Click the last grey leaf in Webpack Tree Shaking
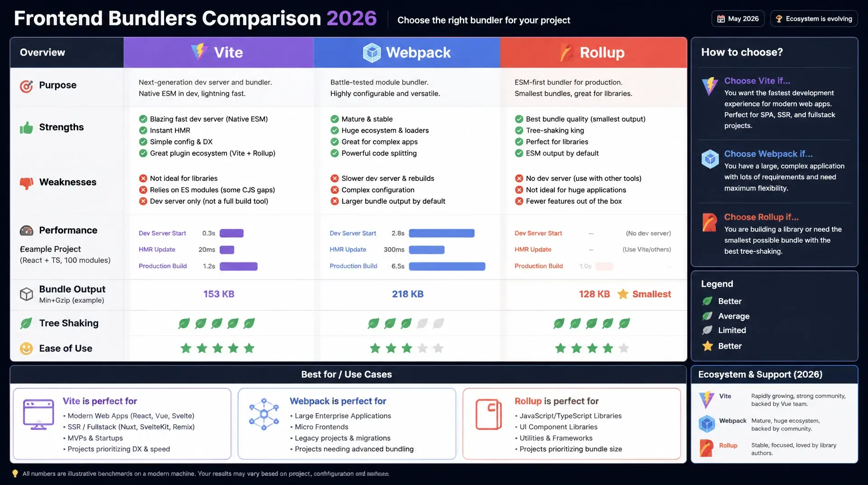 click(x=438, y=323)
